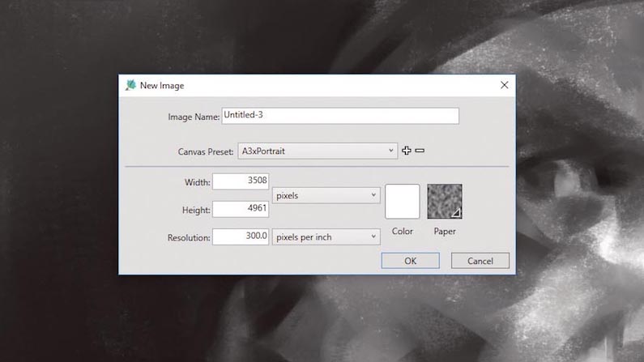The height and width of the screenshot is (362, 644).
Task: Click the Painter app icon in title bar
Action: coord(130,85)
